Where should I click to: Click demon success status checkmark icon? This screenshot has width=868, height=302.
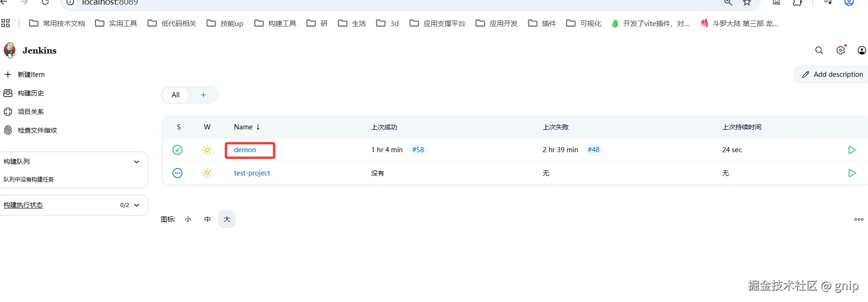tap(178, 150)
